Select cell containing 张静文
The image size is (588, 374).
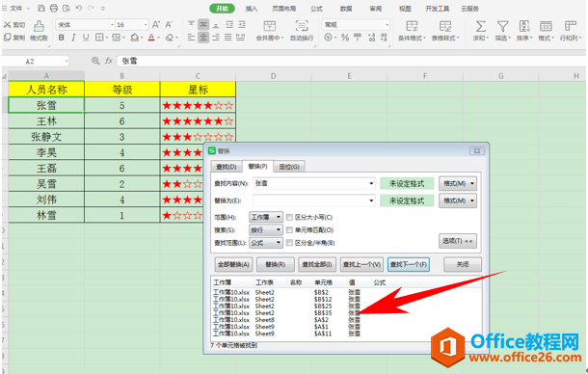pyautogui.click(x=46, y=137)
